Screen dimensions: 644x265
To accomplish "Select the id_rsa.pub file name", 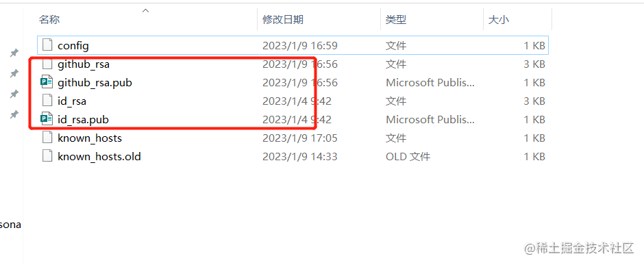I will coord(83,120).
